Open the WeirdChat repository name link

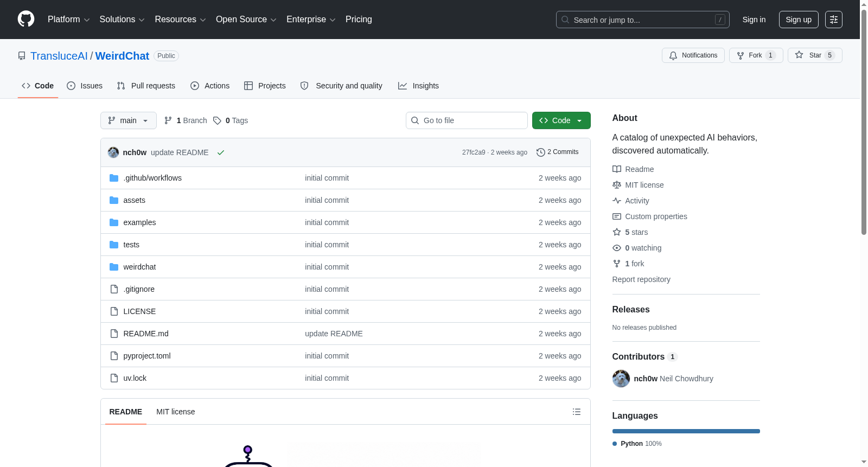pos(122,56)
